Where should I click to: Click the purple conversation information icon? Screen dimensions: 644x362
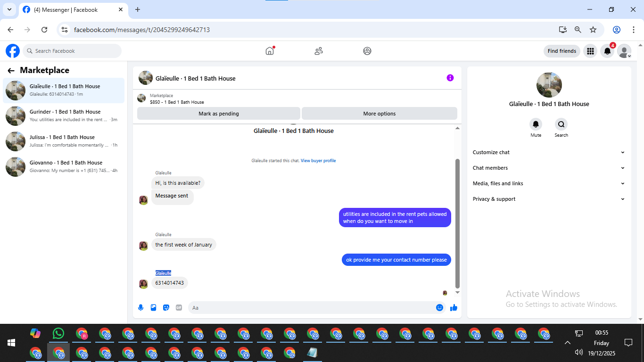point(450,78)
